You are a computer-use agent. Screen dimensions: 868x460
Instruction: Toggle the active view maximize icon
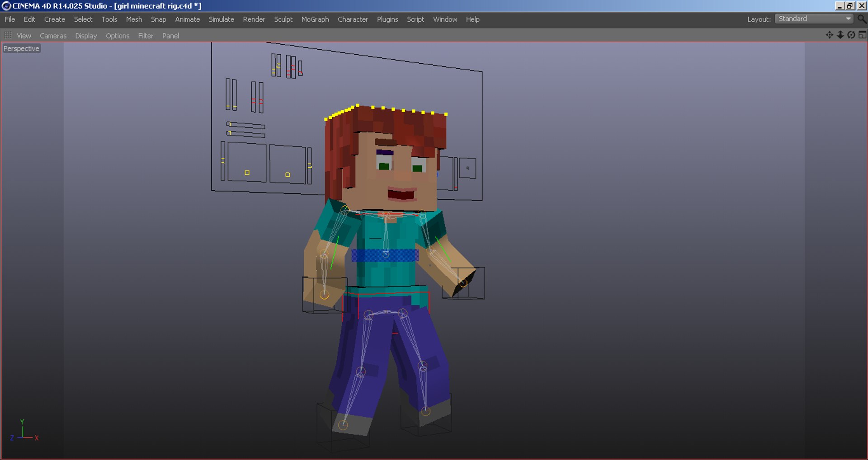(x=862, y=35)
